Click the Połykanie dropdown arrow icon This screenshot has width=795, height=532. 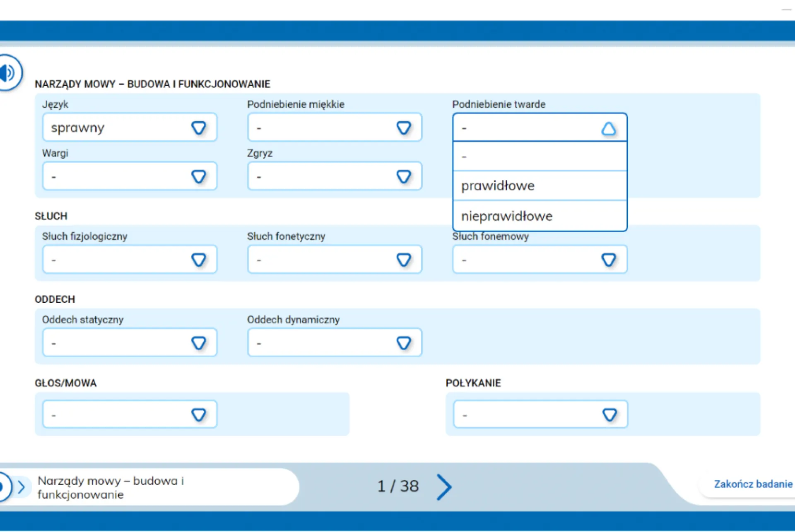[609, 414]
